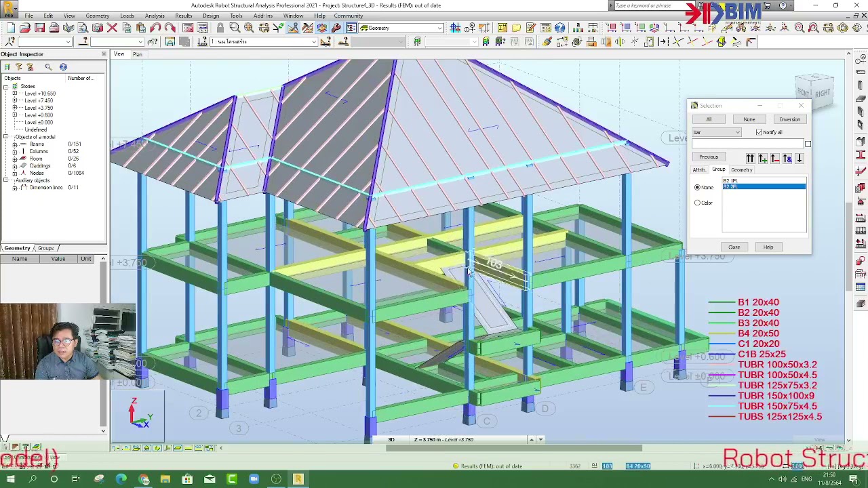Expand the Stories tree node
Screen dimensions: 868x488
[x=6, y=86]
